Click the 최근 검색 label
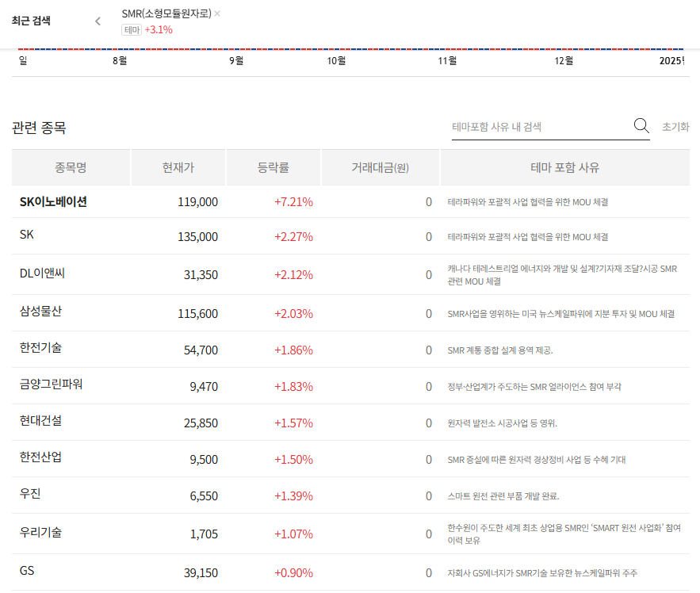The image size is (700, 593). [x=31, y=21]
